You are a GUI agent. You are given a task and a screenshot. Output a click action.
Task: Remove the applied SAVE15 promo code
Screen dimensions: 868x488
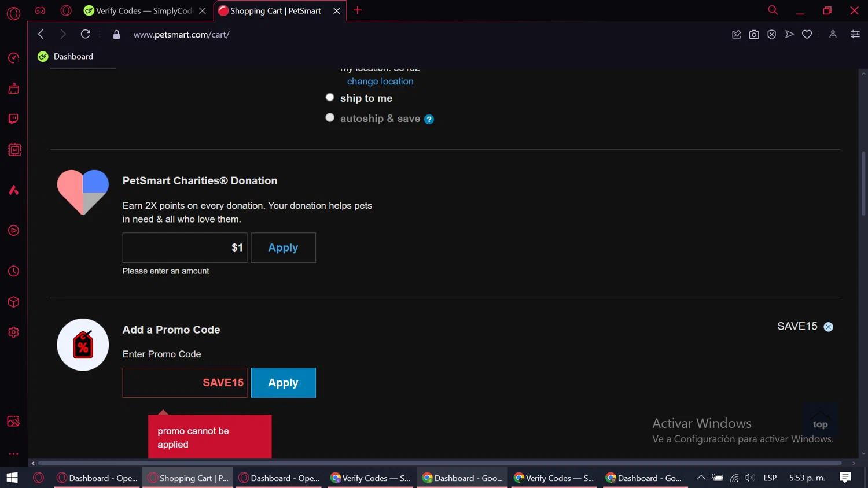(x=829, y=327)
